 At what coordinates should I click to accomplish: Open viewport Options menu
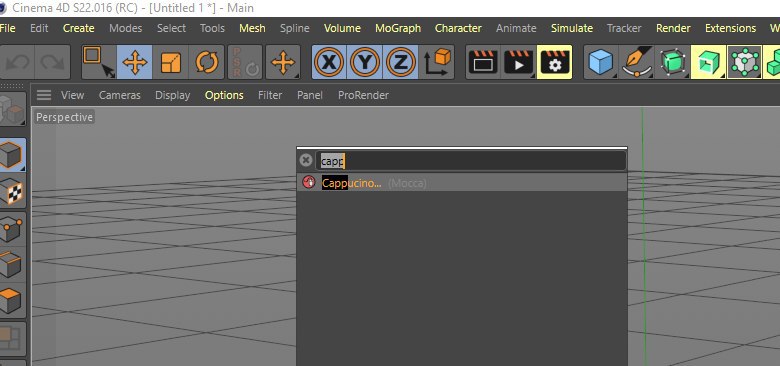point(224,95)
